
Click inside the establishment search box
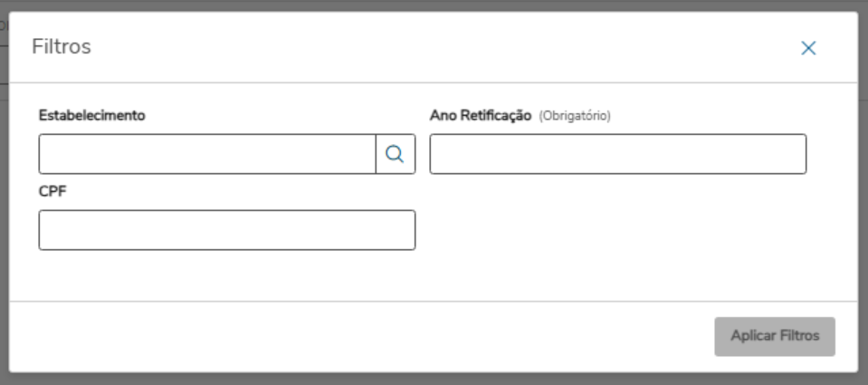click(207, 154)
